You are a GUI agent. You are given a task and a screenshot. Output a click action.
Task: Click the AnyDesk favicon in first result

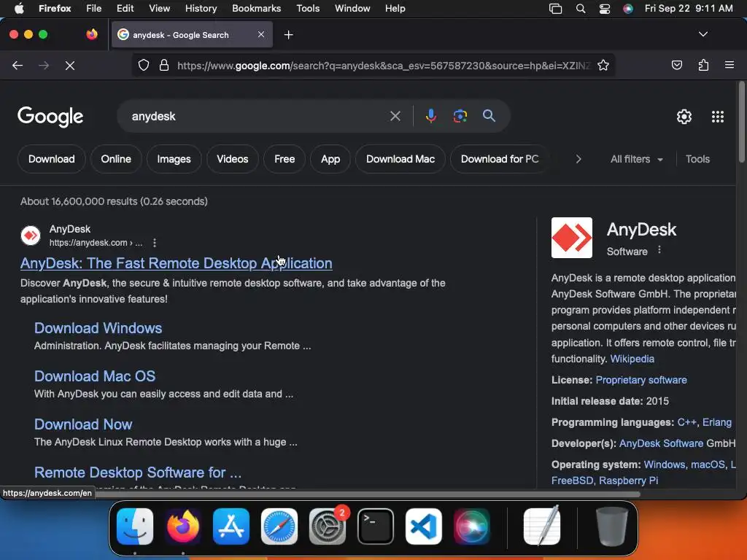31,236
